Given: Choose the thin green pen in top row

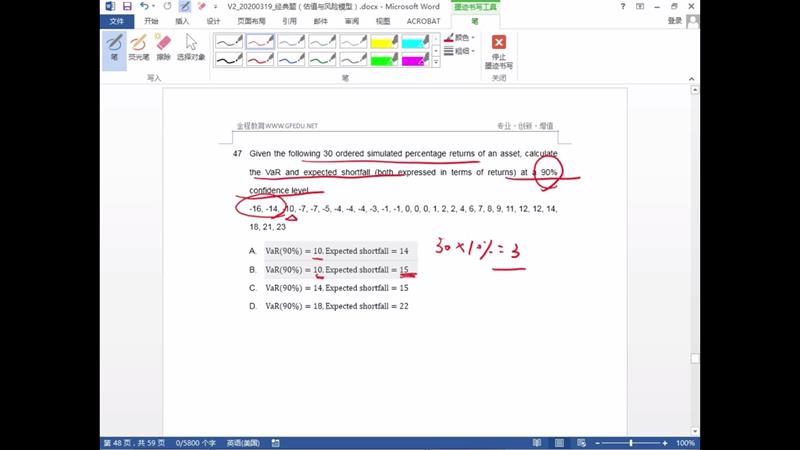Looking at the screenshot, I should 322,41.
